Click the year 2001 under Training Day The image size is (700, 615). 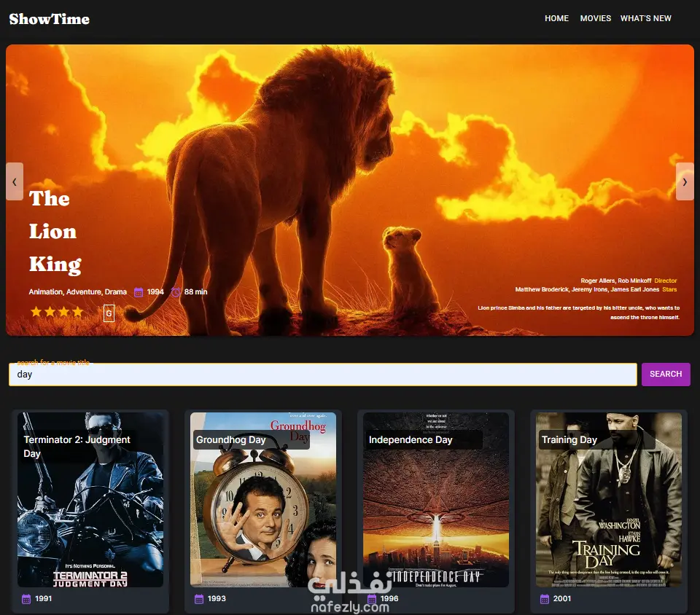point(562,598)
